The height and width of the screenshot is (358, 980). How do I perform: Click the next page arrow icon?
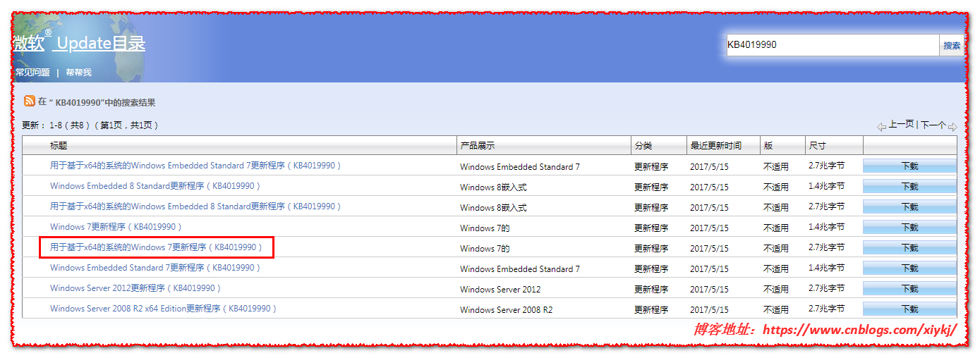pos(952,127)
